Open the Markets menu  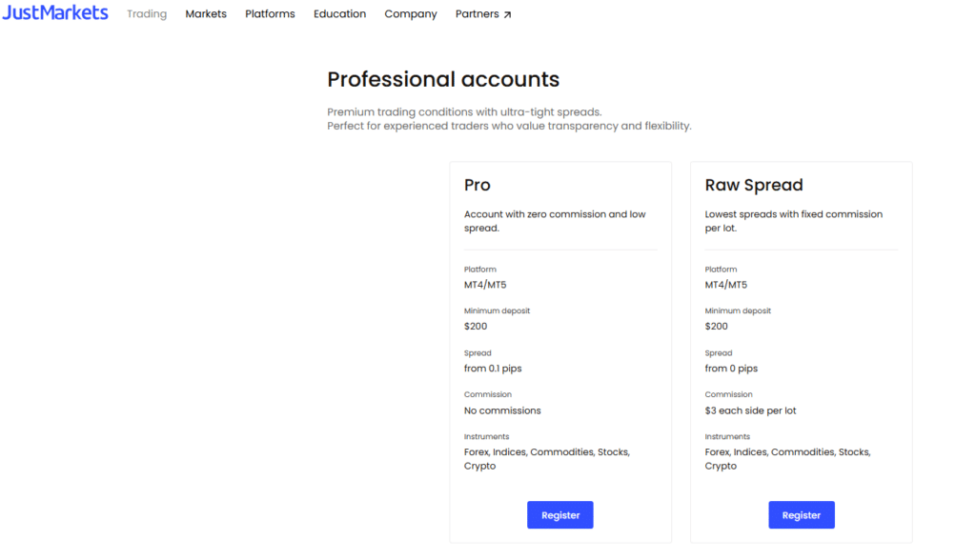tap(206, 13)
